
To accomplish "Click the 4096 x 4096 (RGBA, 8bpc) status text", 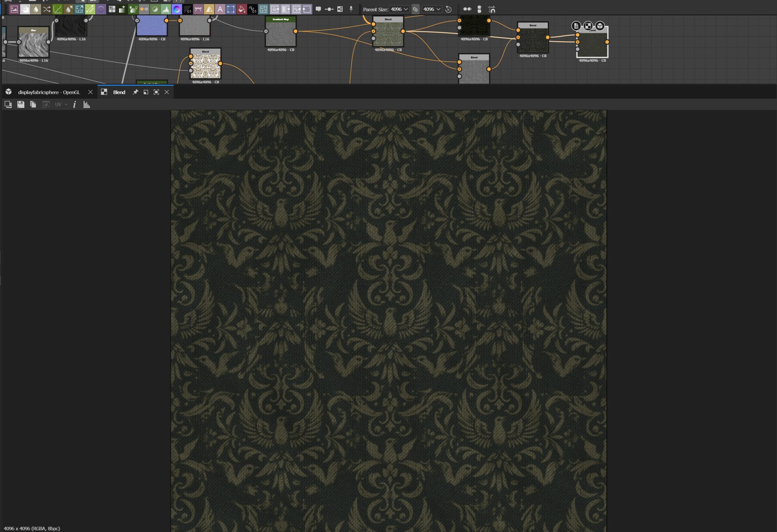I will pyautogui.click(x=32, y=529).
